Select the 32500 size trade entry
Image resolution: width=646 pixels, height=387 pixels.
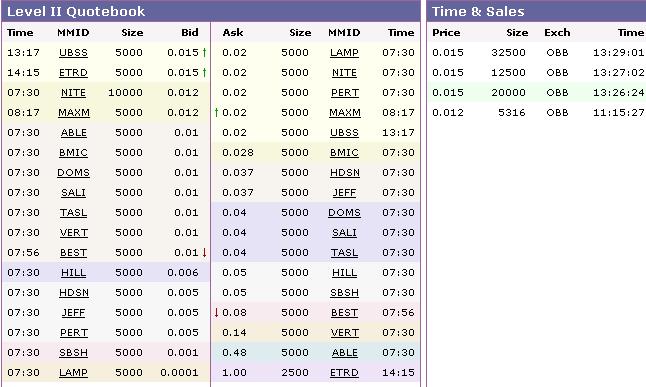(x=508, y=52)
